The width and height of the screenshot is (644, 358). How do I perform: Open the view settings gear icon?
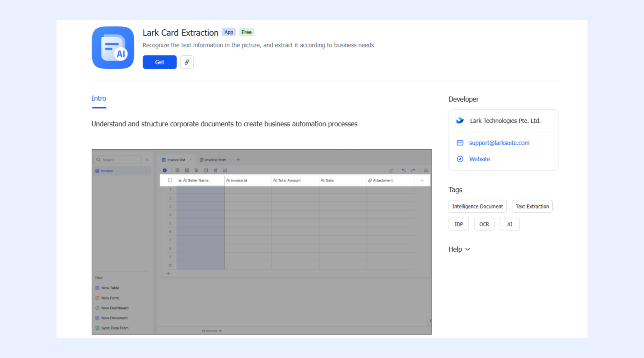point(177,170)
